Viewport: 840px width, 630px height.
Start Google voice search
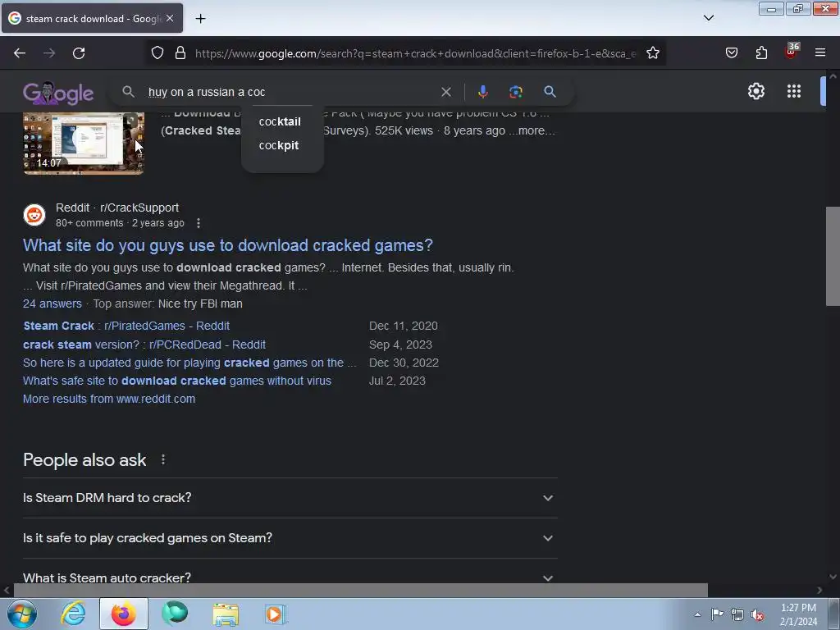pyautogui.click(x=482, y=92)
